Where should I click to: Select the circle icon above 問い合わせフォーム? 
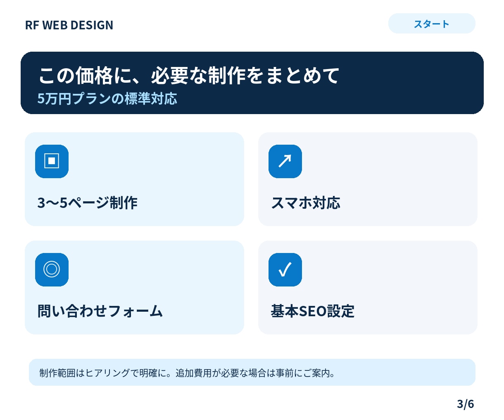[x=52, y=270]
